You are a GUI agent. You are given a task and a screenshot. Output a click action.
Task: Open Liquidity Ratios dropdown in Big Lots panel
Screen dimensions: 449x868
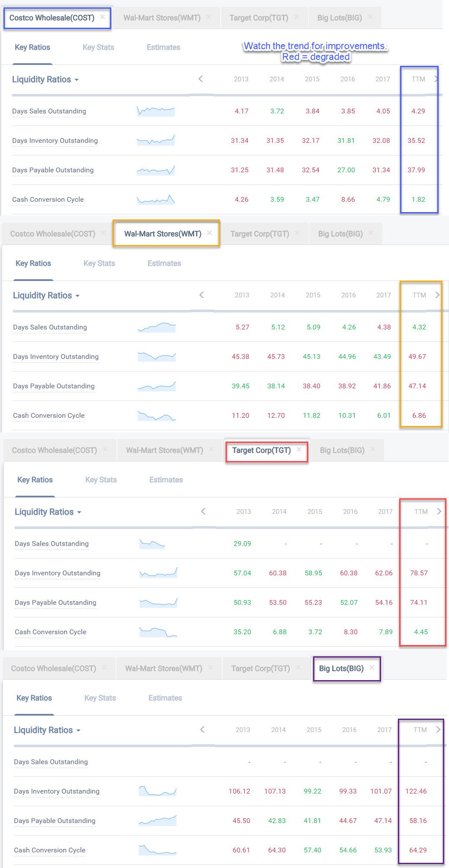click(47, 730)
